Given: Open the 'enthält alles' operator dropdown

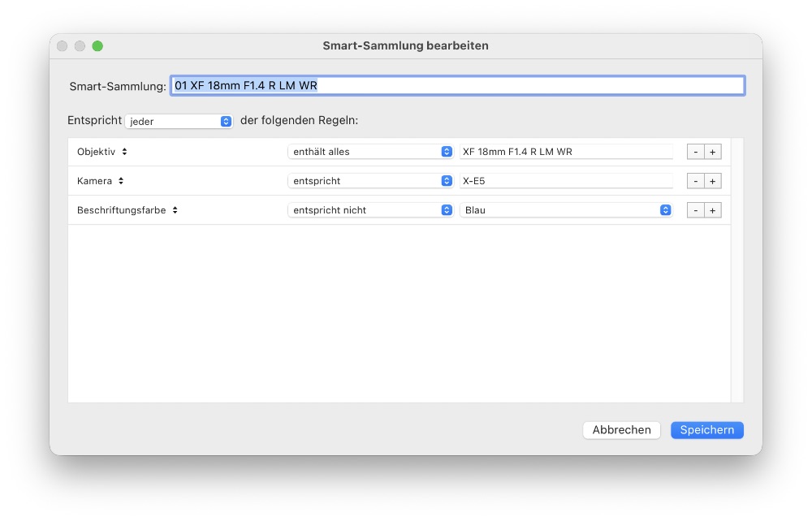Looking at the screenshot, I should point(370,152).
